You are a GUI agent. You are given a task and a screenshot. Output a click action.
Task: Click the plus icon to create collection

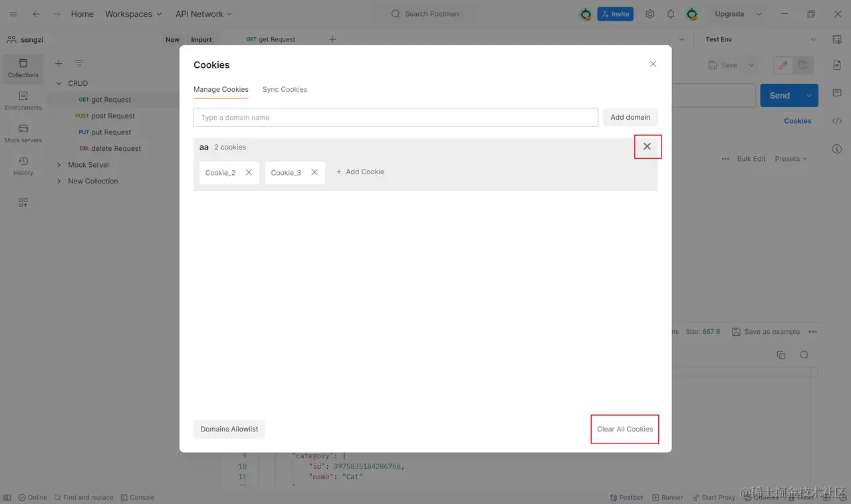pyautogui.click(x=59, y=63)
